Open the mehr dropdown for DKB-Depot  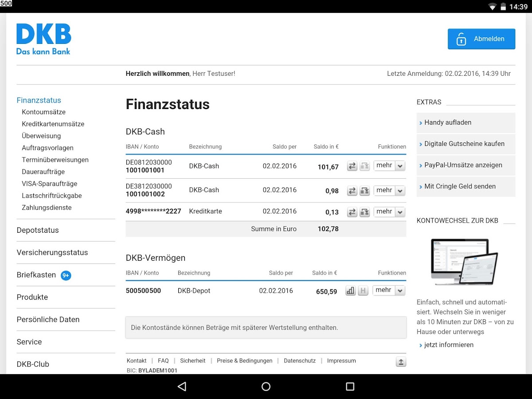click(x=389, y=290)
